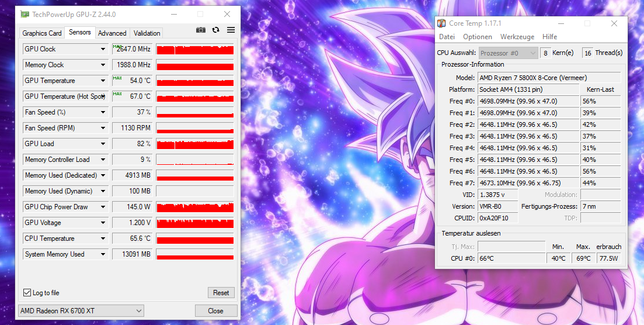
Task: Expand the System Memory Used dropdown
Action: click(x=103, y=254)
